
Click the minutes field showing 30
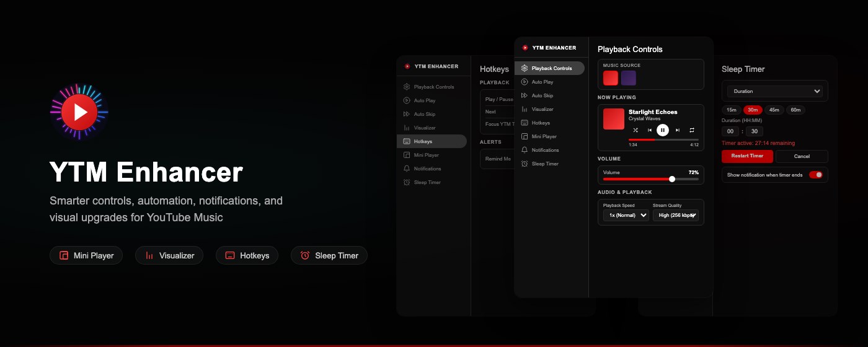point(755,131)
